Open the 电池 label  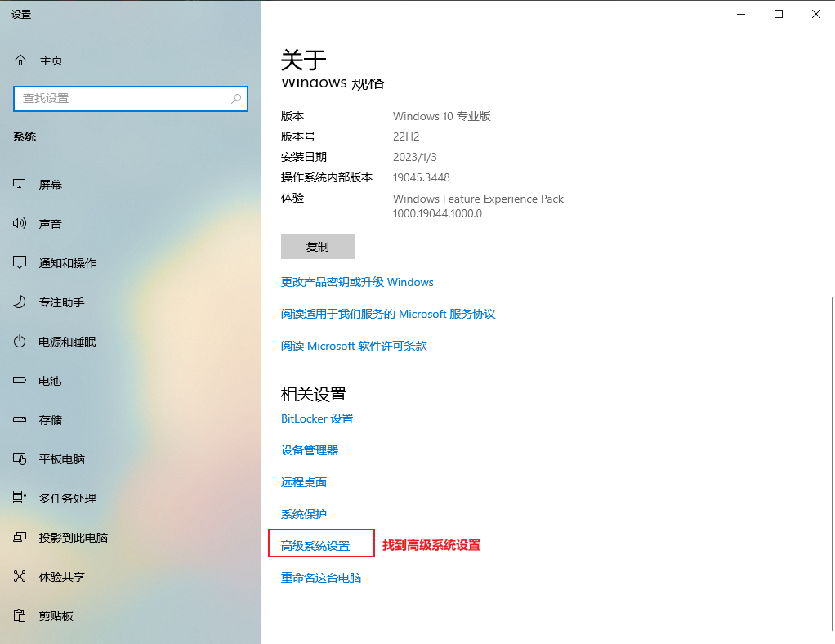tap(50, 381)
